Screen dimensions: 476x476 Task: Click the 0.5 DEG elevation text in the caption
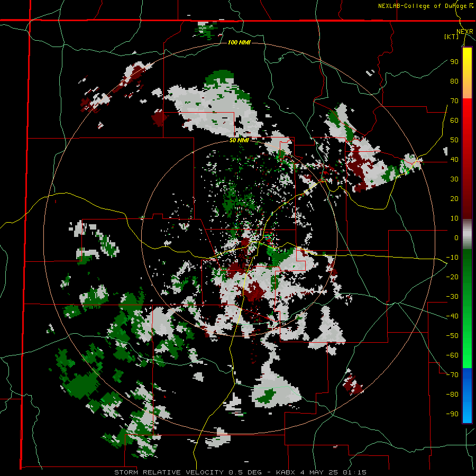point(246,472)
